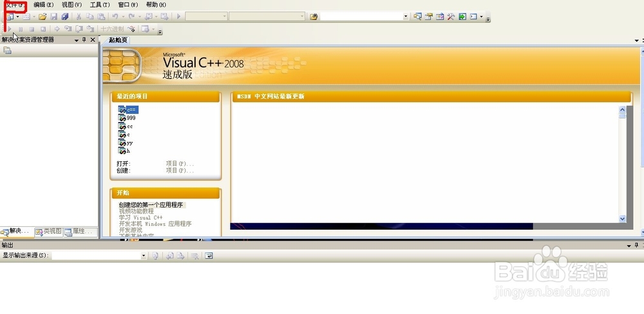
Task: Click the New Project toolbar icon
Action: coord(10,17)
